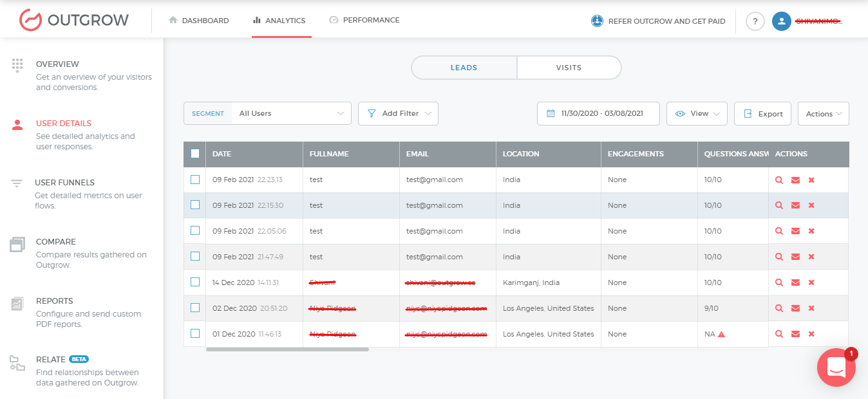
Task: Check the 02 Dec 2020 row checkbox
Action: tap(195, 308)
